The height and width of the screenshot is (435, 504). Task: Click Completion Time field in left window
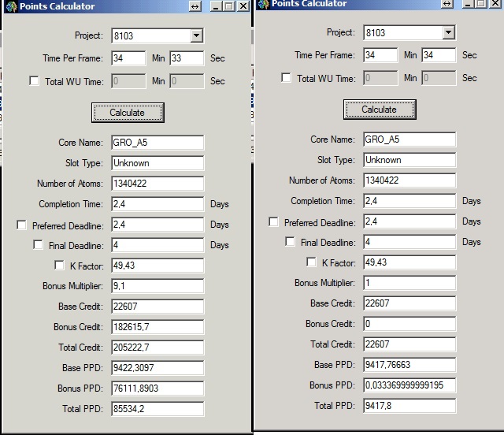(x=157, y=204)
